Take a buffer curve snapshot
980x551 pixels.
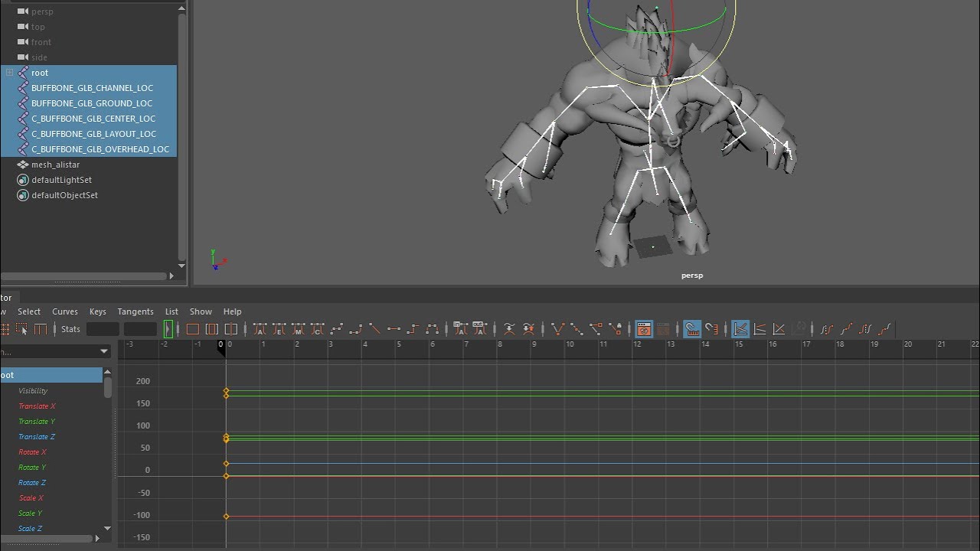(509, 329)
